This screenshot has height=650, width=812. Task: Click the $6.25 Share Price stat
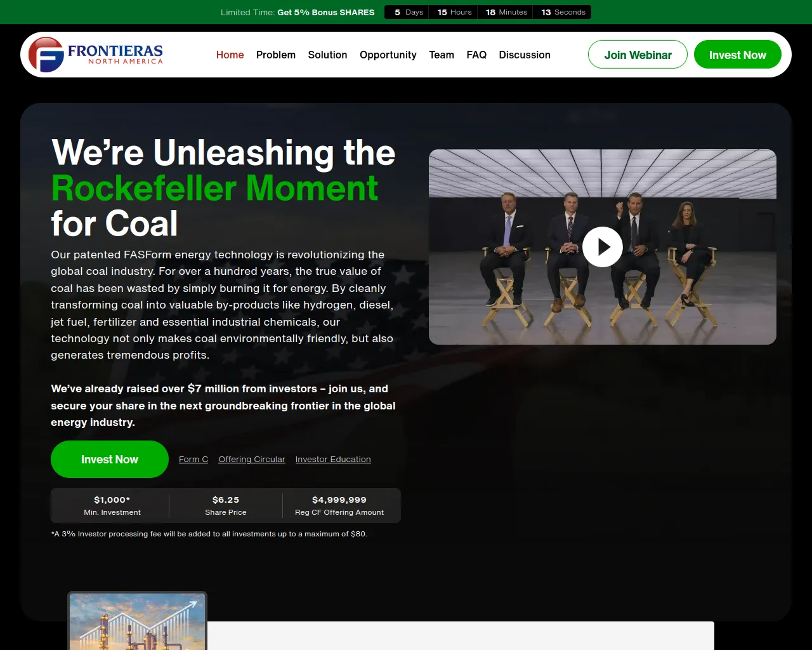(225, 505)
